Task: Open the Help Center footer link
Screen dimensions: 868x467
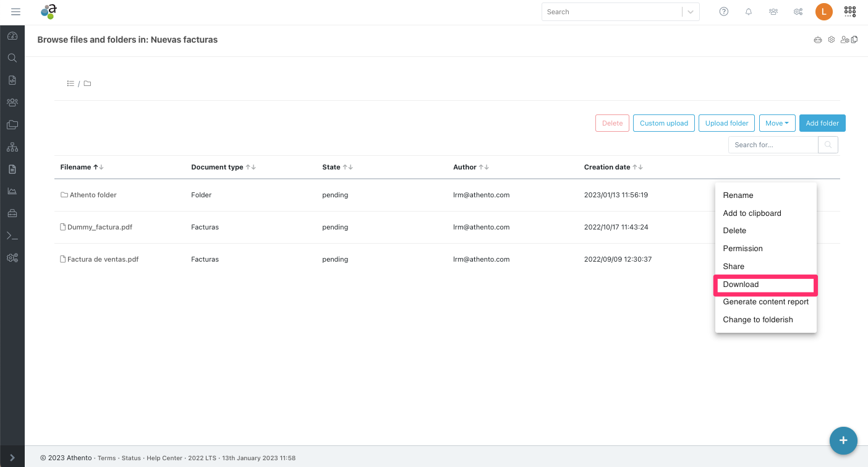Action: 164,458
